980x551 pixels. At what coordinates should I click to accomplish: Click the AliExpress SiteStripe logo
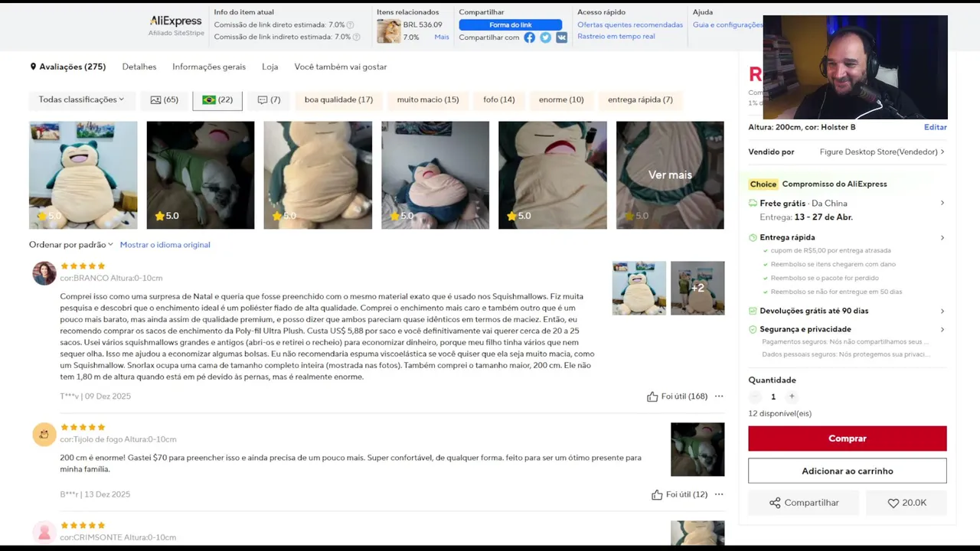pos(176,25)
